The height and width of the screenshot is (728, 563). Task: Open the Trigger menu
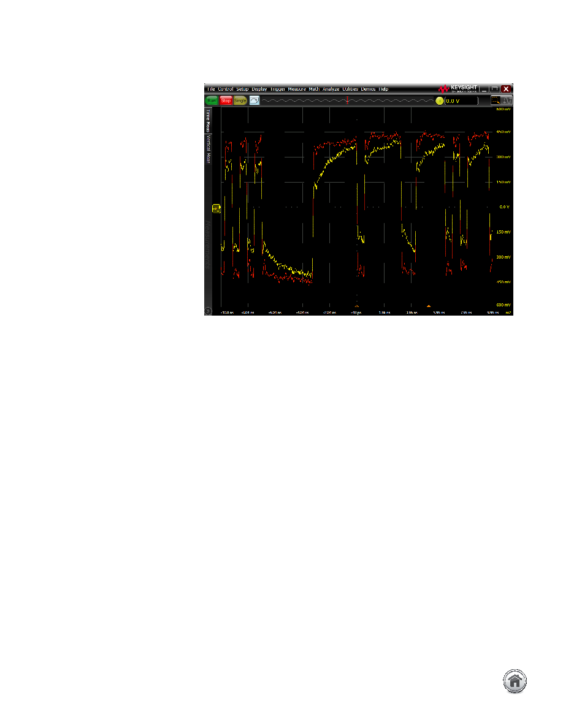coord(277,89)
